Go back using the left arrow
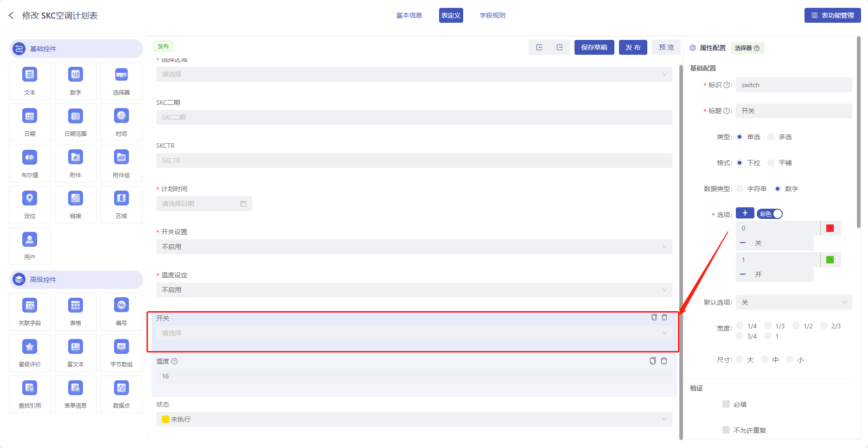The width and height of the screenshot is (868, 448). click(x=11, y=15)
